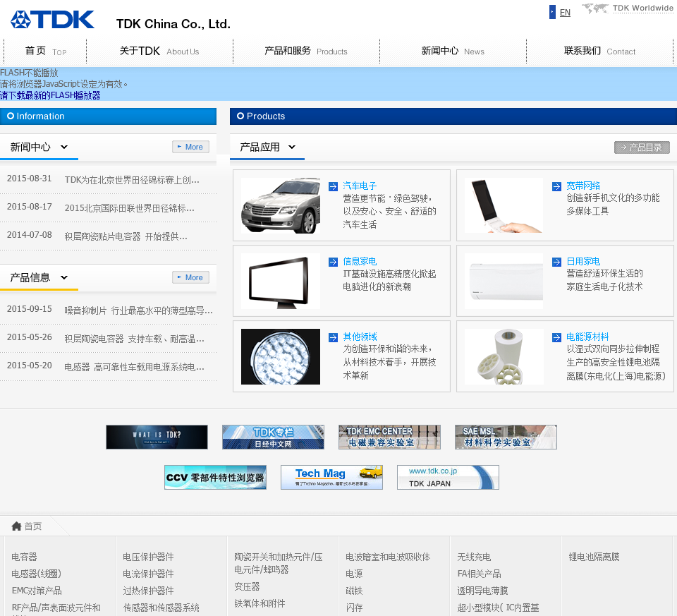
Task: Open the 日用家电 title link
Action: tap(583, 261)
